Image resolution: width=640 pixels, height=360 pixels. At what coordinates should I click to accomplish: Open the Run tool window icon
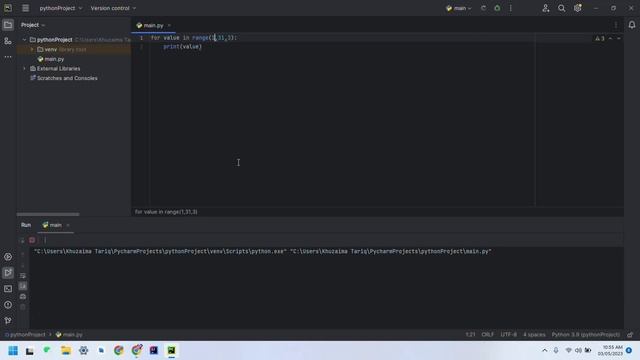8,273
